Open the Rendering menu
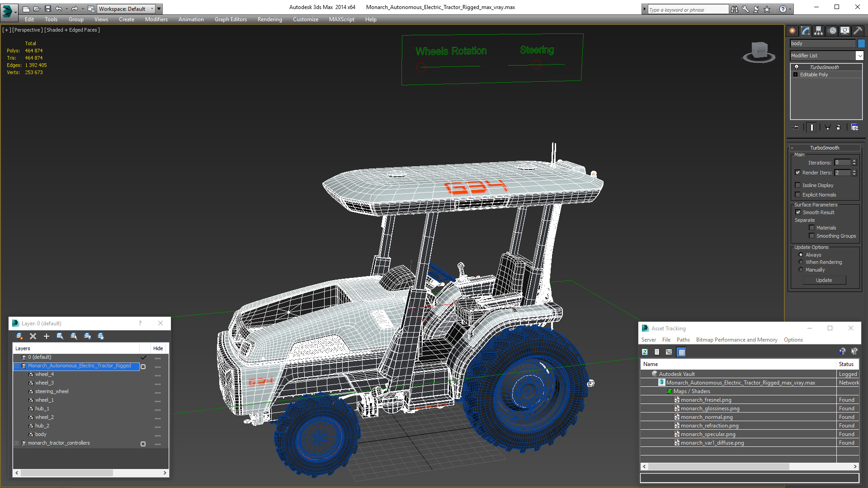Screen dimensions: 868x488 pyautogui.click(x=269, y=19)
